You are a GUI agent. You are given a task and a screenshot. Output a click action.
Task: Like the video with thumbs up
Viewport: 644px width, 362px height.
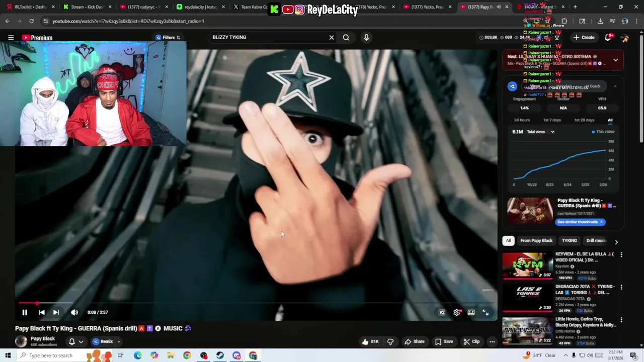tap(370, 341)
